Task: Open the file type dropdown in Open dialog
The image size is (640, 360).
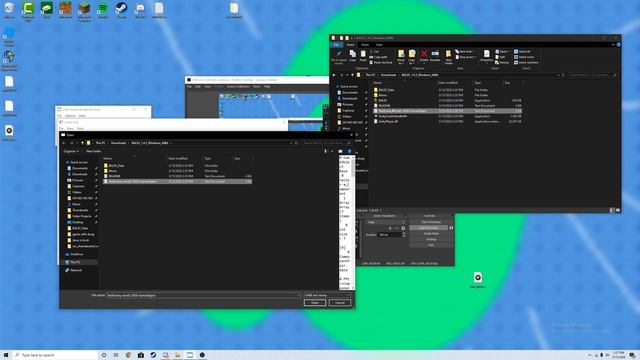Action: 327,295
